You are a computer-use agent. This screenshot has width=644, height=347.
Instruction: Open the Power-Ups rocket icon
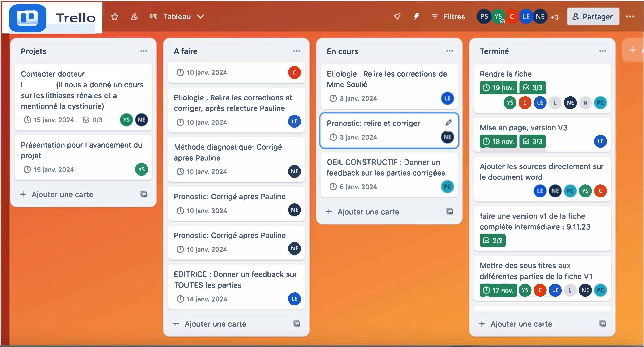pyautogui.click(x=397, y=17)
